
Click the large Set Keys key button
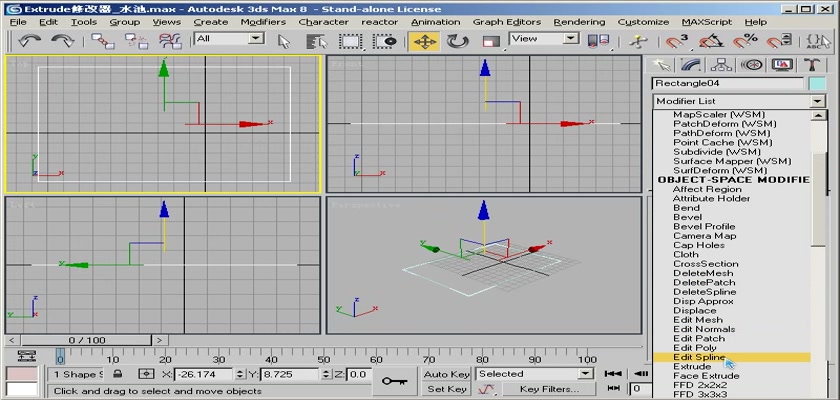(394, 381)
